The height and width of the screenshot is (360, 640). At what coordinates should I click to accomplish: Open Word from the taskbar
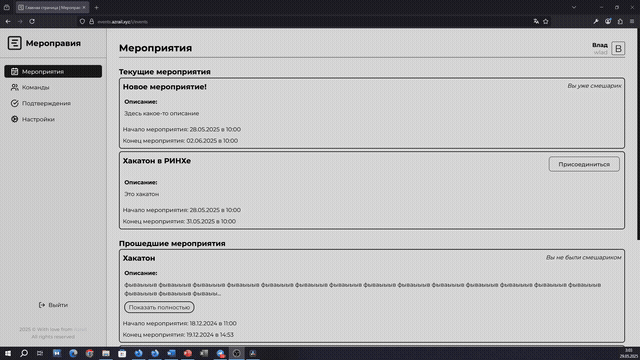point(171,353)
